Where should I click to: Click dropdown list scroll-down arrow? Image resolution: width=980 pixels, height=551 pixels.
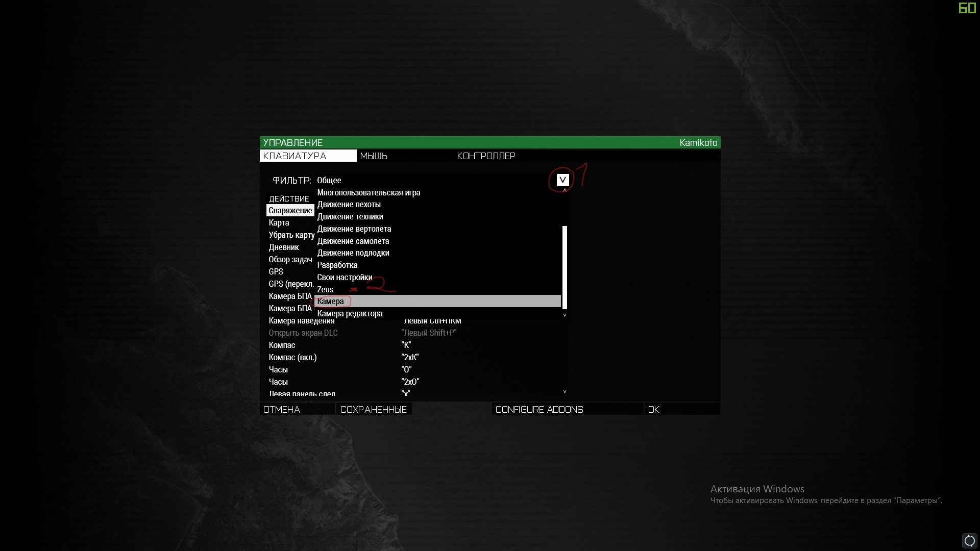(x=565, y=315)
